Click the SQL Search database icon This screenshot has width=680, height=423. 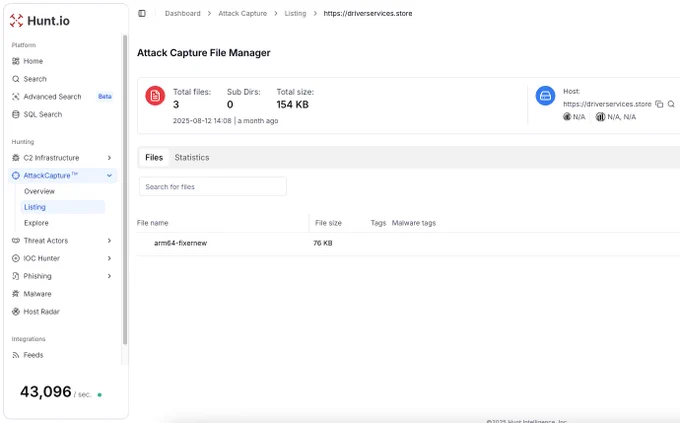point(16,115)
